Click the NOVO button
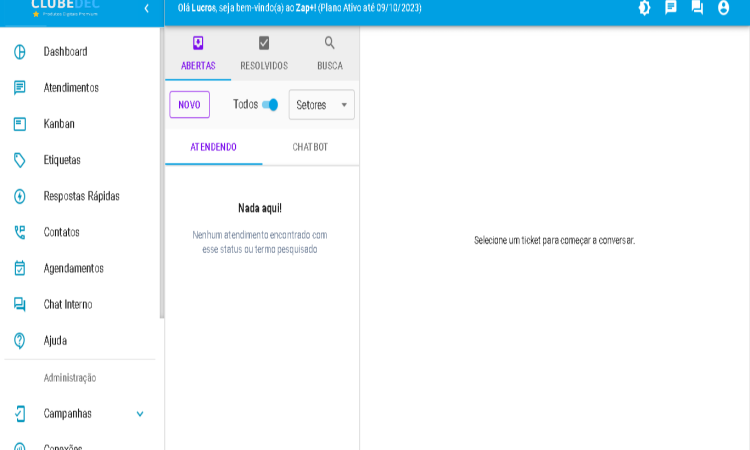This screenshot has width=750, height=450. coord(189,105)
